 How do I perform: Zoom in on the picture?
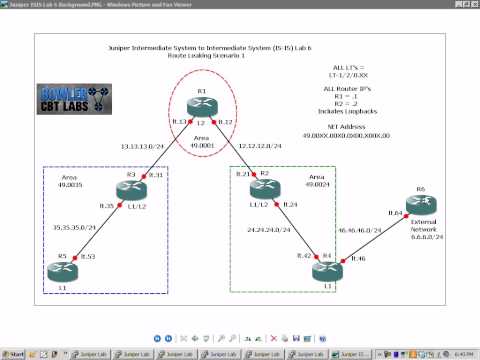tap(221, 339)
